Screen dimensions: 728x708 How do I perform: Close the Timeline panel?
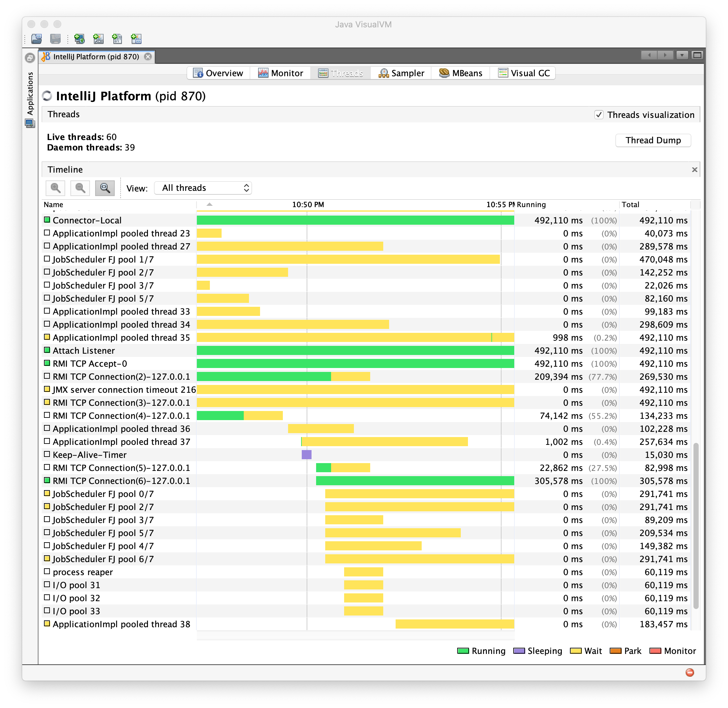click(694, 170)
